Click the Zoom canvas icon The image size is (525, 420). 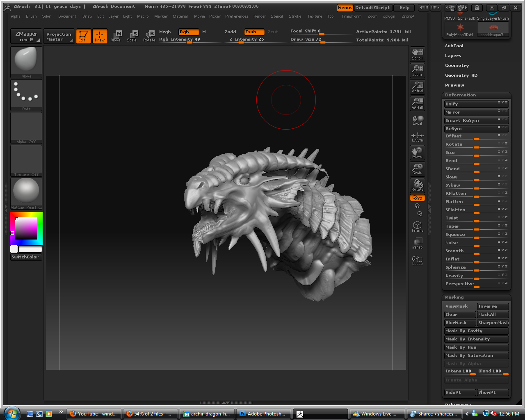[x=417, y=71]
